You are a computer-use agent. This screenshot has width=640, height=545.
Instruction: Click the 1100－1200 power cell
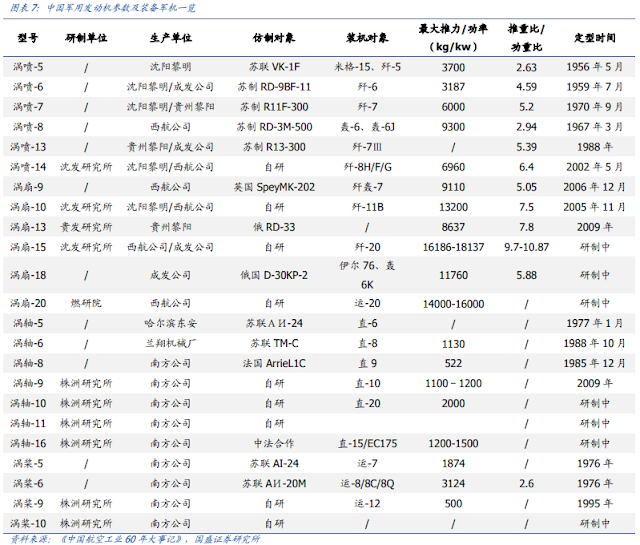(x=453, y=383)
